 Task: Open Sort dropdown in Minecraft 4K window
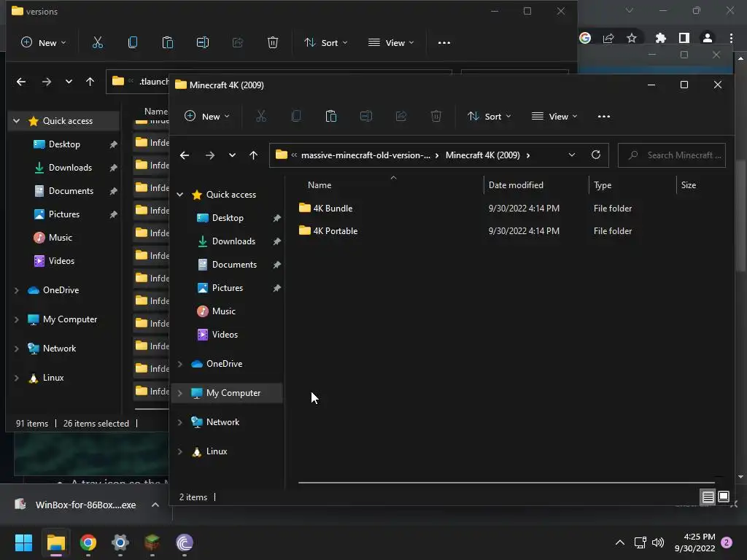point(489,116)
